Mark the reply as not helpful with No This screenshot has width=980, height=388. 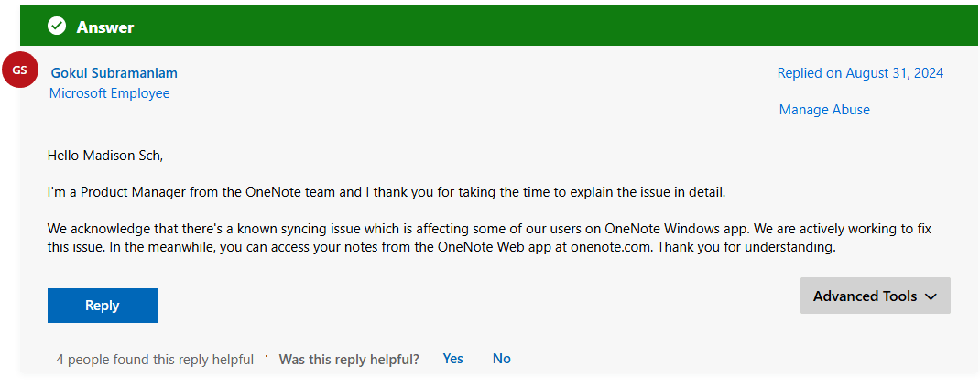502,359
